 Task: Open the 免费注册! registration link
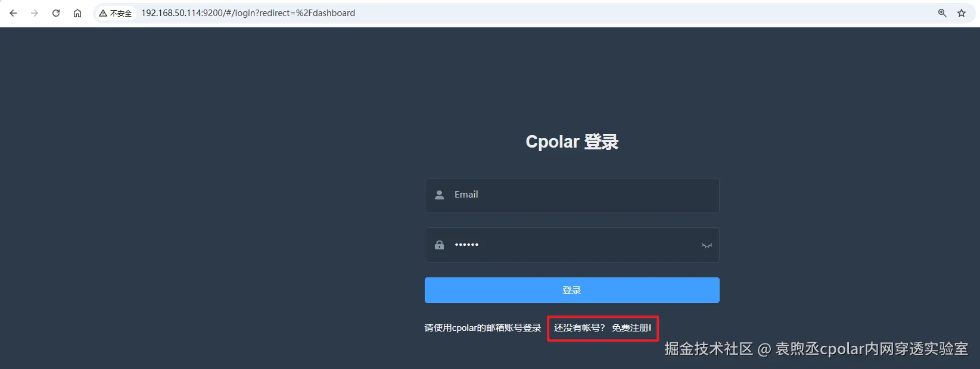pyautogui.click(x=631, y=328)
